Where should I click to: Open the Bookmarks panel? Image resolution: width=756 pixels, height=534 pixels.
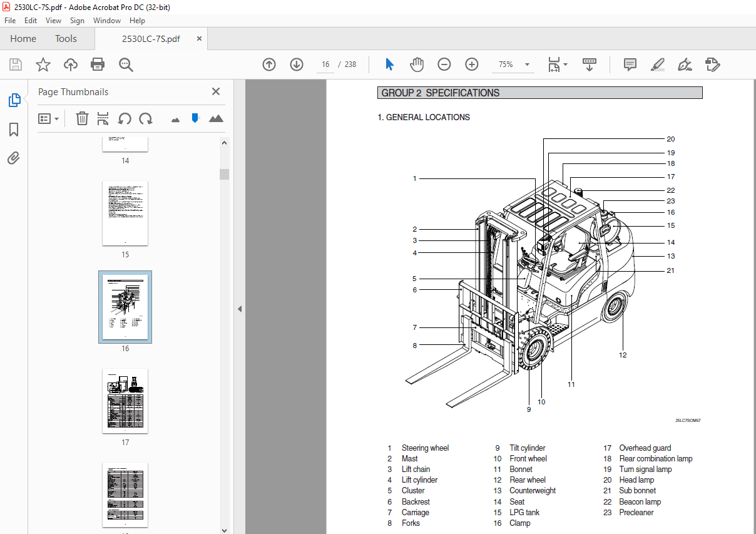(14, 130)
